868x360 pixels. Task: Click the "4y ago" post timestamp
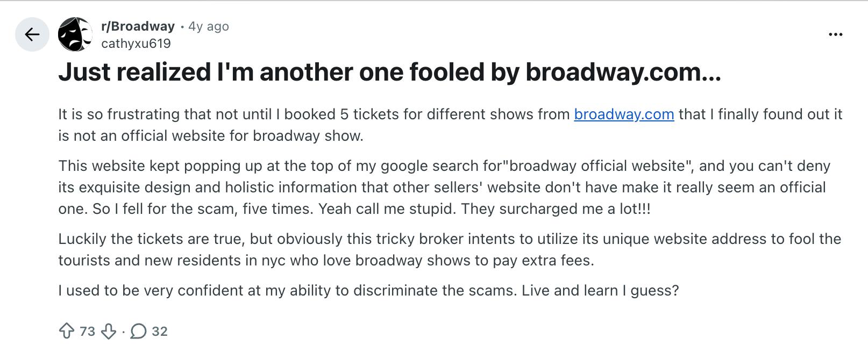point(209,26)
